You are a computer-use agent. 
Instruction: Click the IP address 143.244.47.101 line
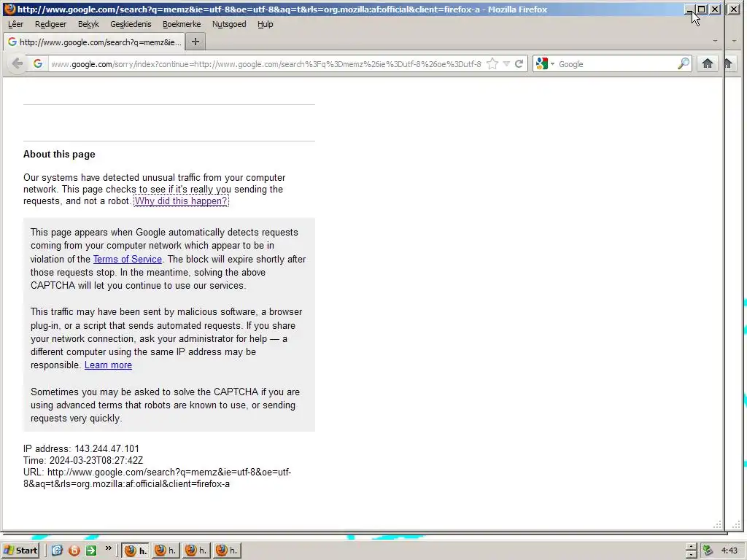click(81, 448)
